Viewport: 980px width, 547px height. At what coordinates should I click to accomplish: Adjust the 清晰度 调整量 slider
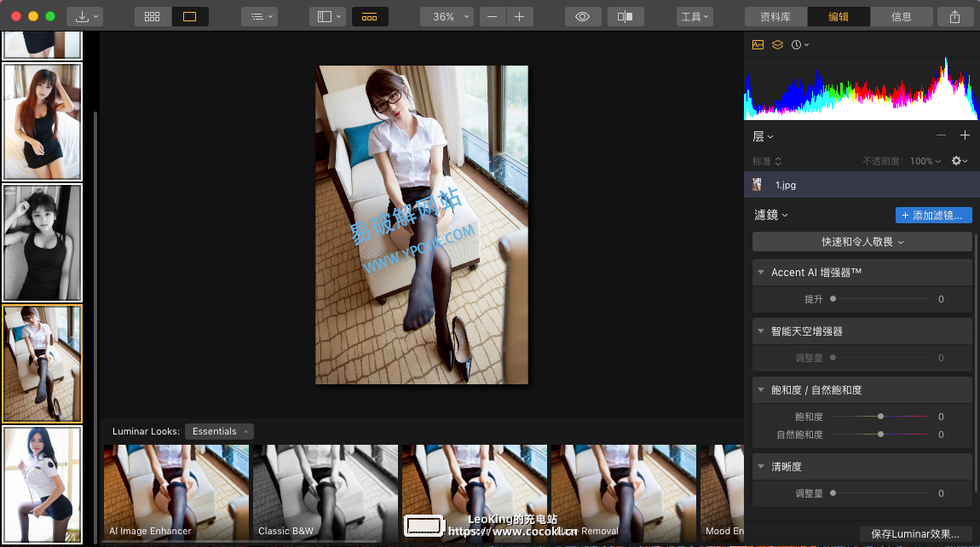tap(881, 493)
